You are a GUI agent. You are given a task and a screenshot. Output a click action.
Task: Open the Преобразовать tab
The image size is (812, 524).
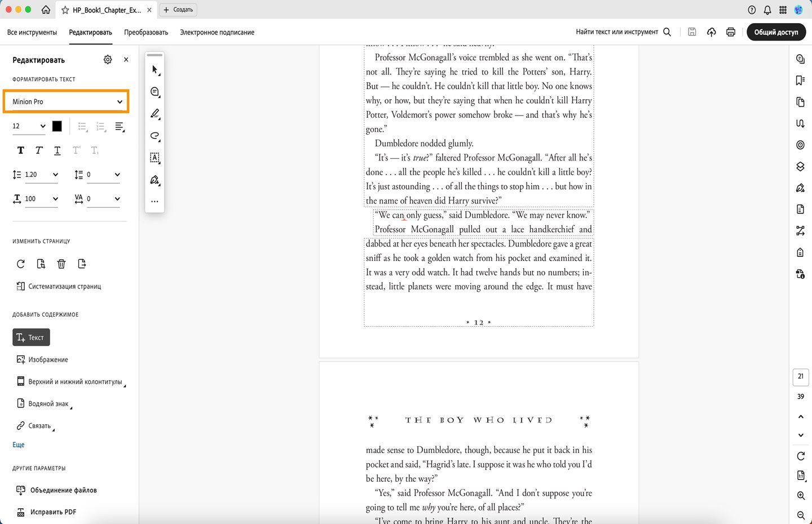pyautogui.click(x=146, y=32)
